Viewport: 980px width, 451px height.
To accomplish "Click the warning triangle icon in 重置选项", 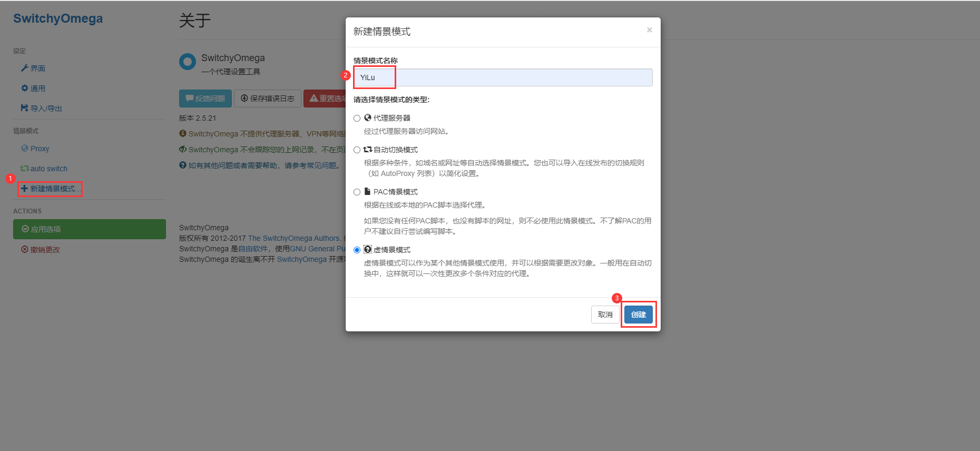I will (313, 98).
